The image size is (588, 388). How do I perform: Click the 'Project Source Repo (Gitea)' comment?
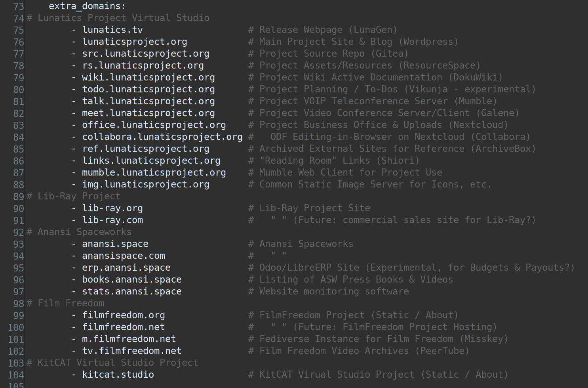pos(333,54)
